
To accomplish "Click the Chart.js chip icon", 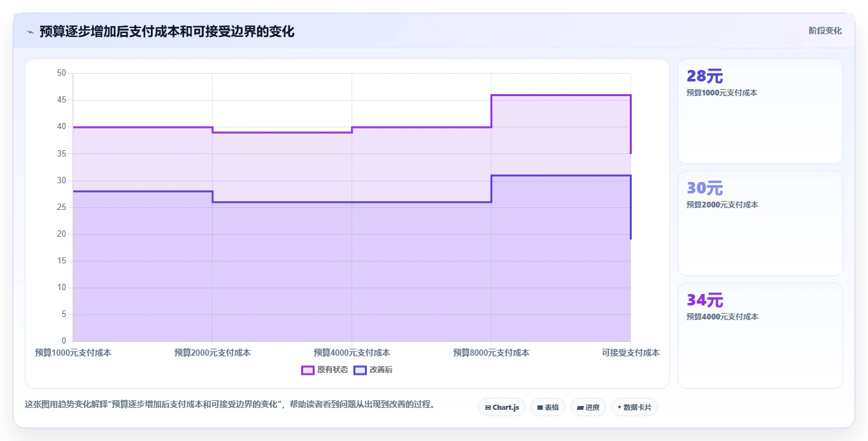I will (x=488, y=407).
